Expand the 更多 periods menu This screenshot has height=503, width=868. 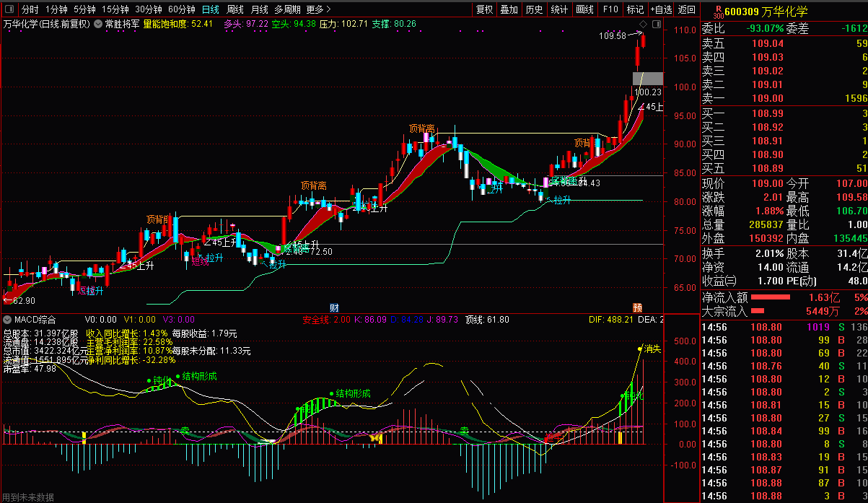point(318,9)
